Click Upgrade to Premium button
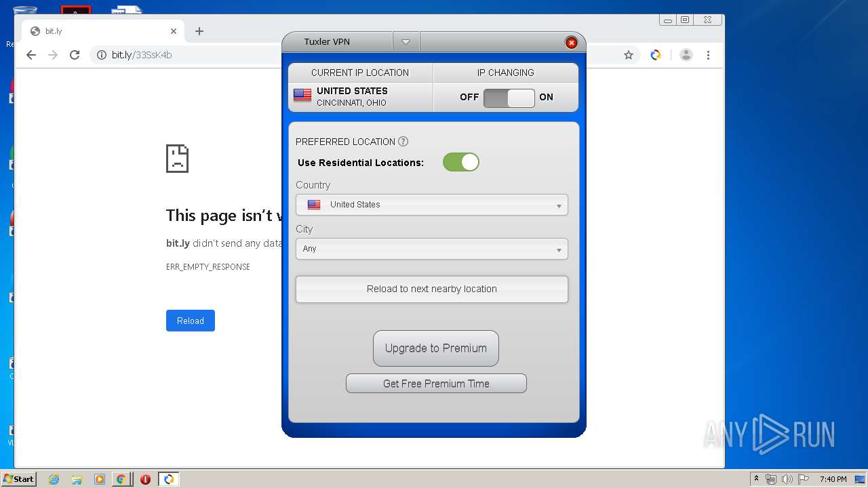The width and height of the screenshot is (868, 488). point(436,348)
